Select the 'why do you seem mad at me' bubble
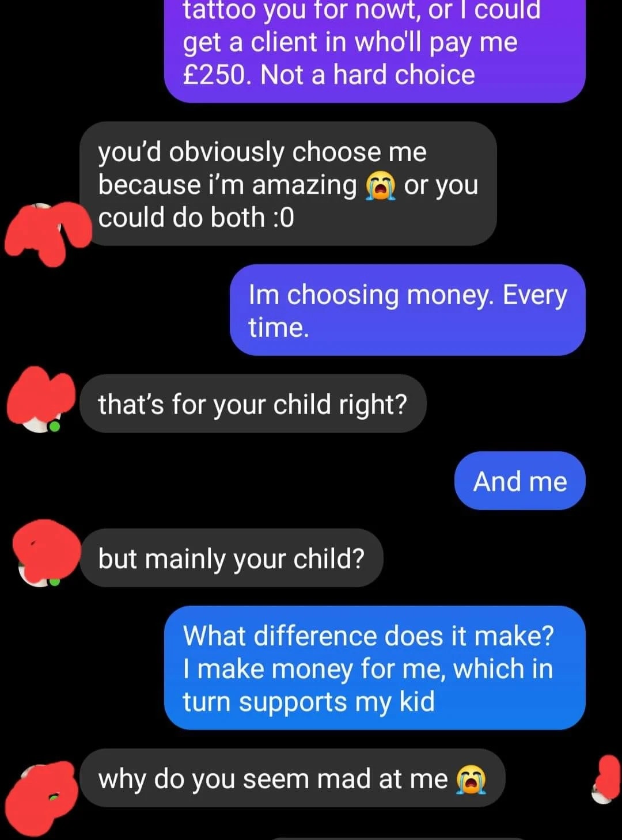Viewport: 622px width, 840px height. click(293, 778)
